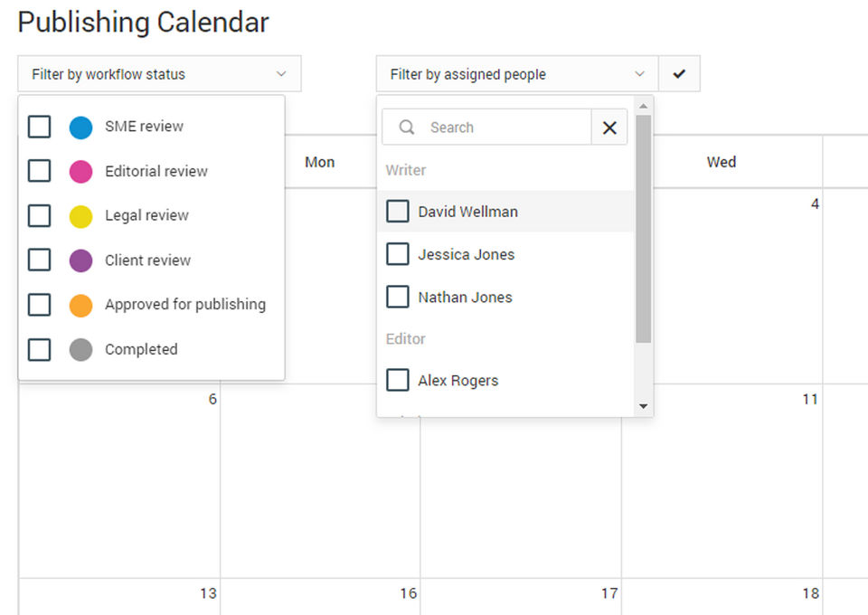Image resolution: width=868 pixels, height=615 pixels.
Task: Focus the people Search input field
Action: pos(502,128)
